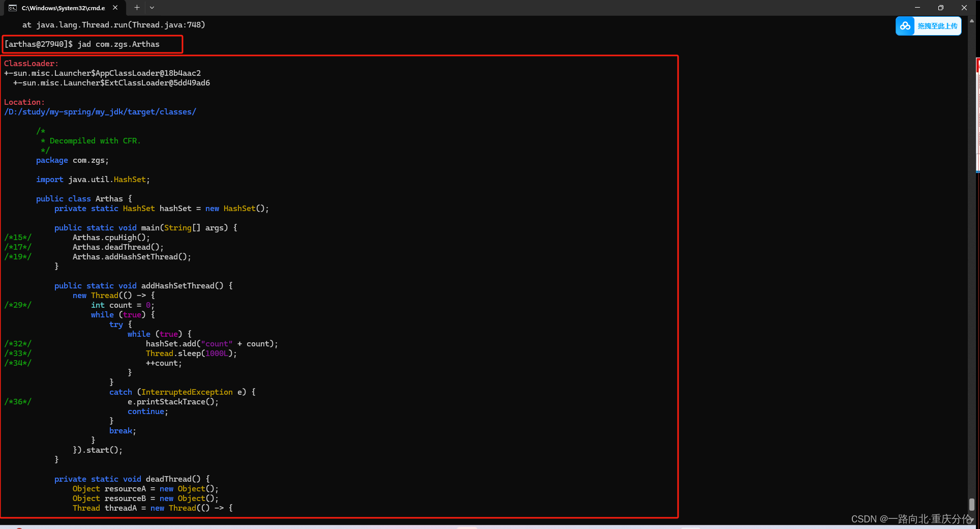980x529 pixels.
Task: Click the /*36*/ line number marker
Action: click(x=18, y=402)
